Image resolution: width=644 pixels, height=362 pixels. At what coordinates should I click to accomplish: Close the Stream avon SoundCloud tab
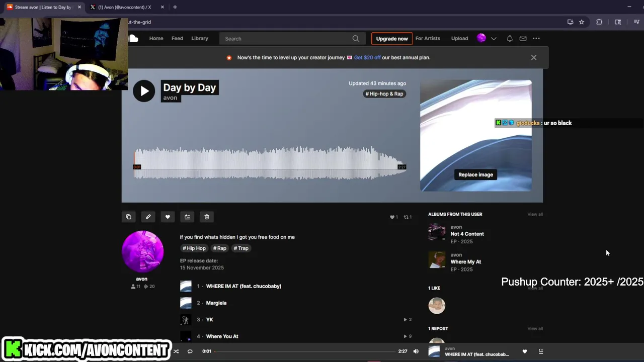tap(79, 7)
